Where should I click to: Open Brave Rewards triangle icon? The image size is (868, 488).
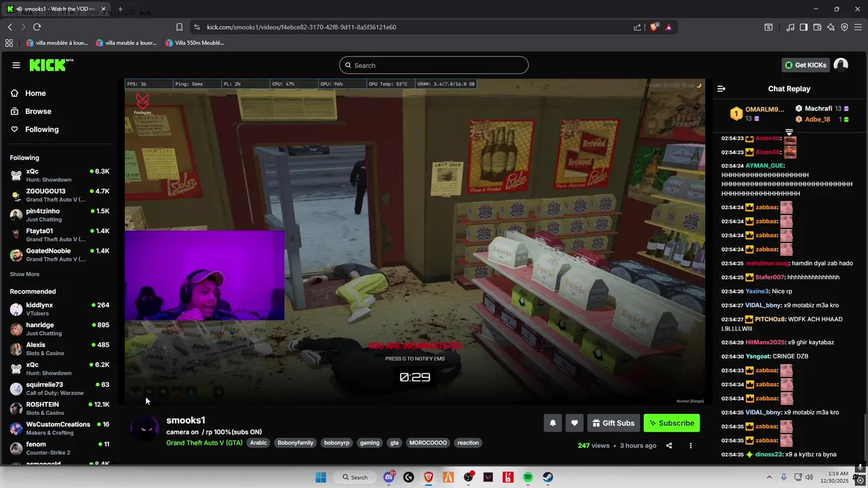[x=669, y=27]
